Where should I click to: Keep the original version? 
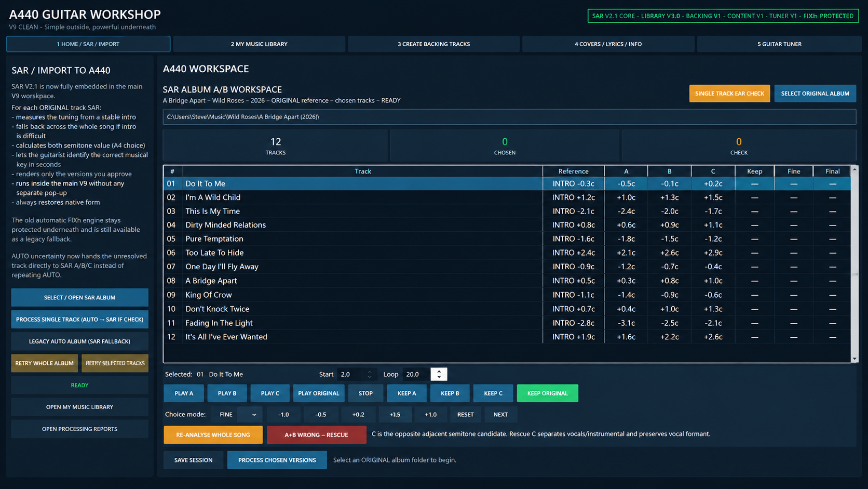(547, 393)
